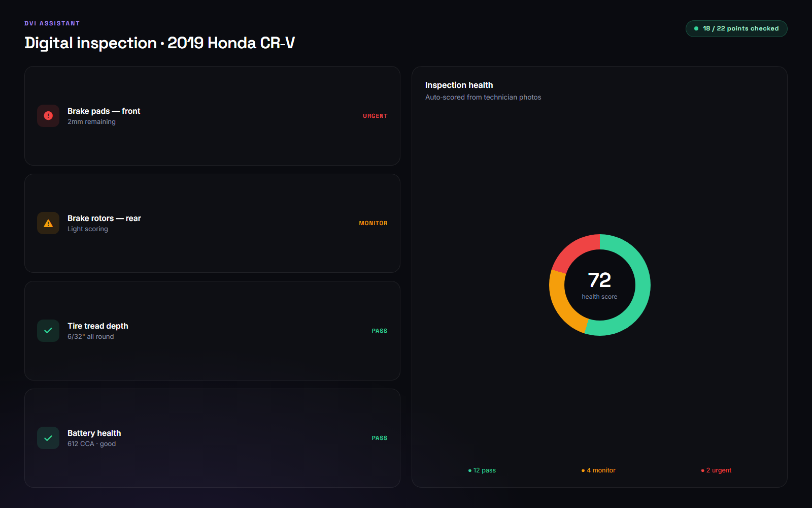Open the Brake rotors — rear item
The height and width of the screenshot is (508, 812).
[x=212, y=224]
